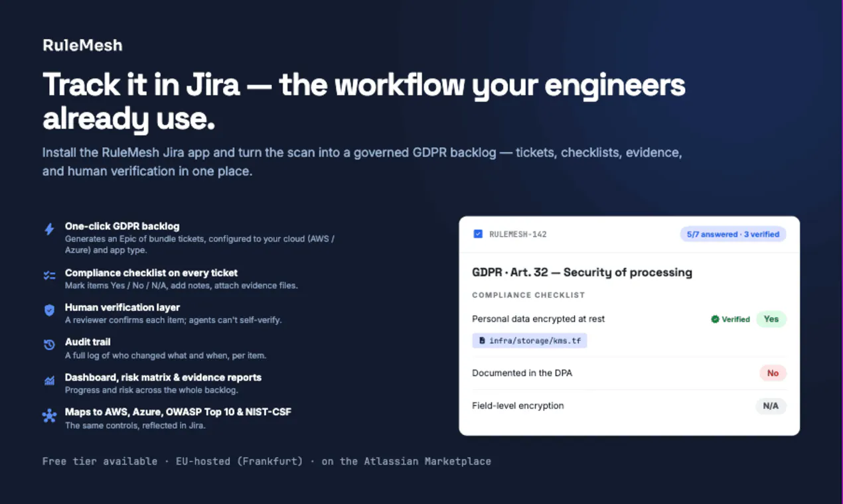Viewport: 843px width, 504px height.
Task: Toggle the blue checkbox beside RULEMESH-142
Action: (478, 234)
